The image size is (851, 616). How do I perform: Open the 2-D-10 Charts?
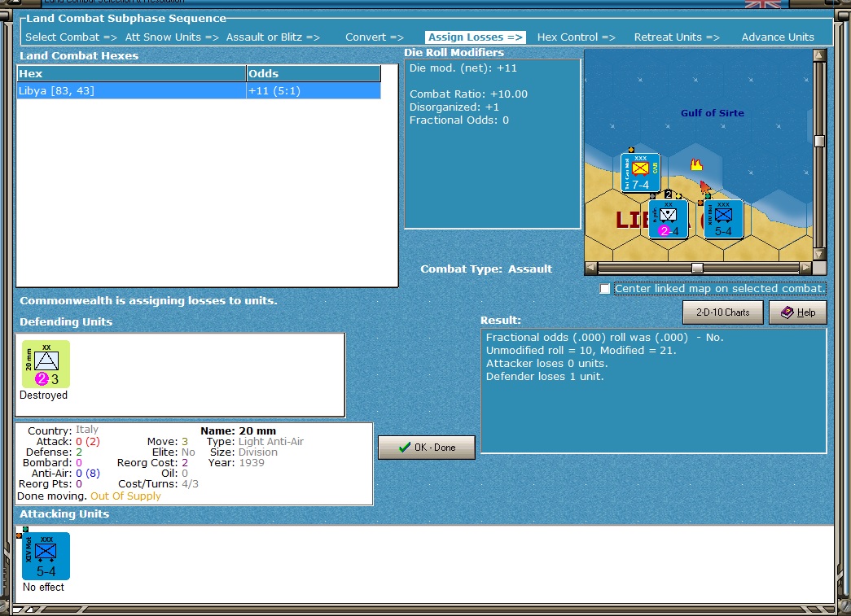click(723, 312)
